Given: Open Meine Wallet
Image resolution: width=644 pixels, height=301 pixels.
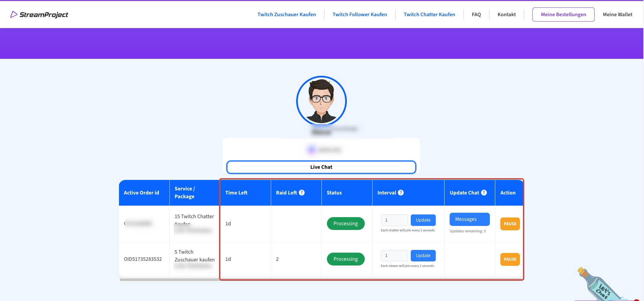Looking at the screenshot, I should click(618, 15).
